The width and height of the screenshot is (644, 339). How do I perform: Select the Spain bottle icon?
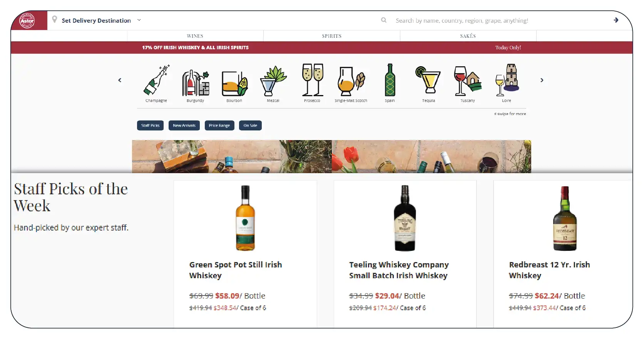point(390,80)
